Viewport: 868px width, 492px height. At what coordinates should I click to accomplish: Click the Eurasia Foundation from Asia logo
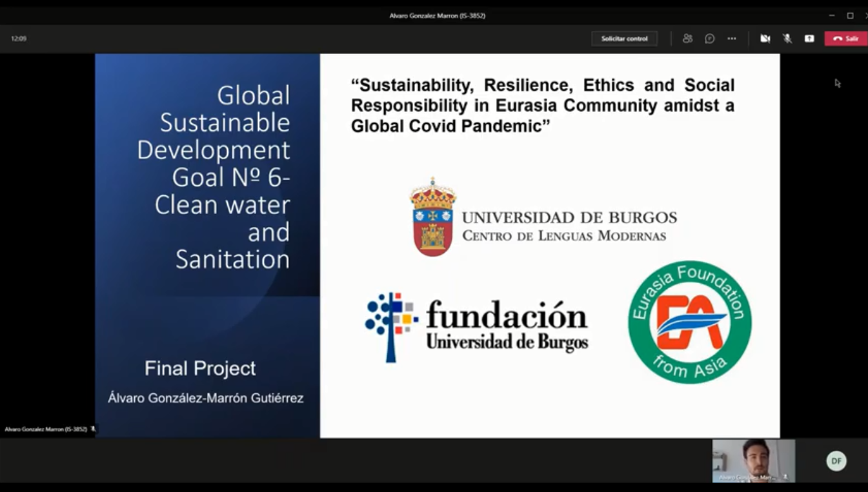point(690,322)
